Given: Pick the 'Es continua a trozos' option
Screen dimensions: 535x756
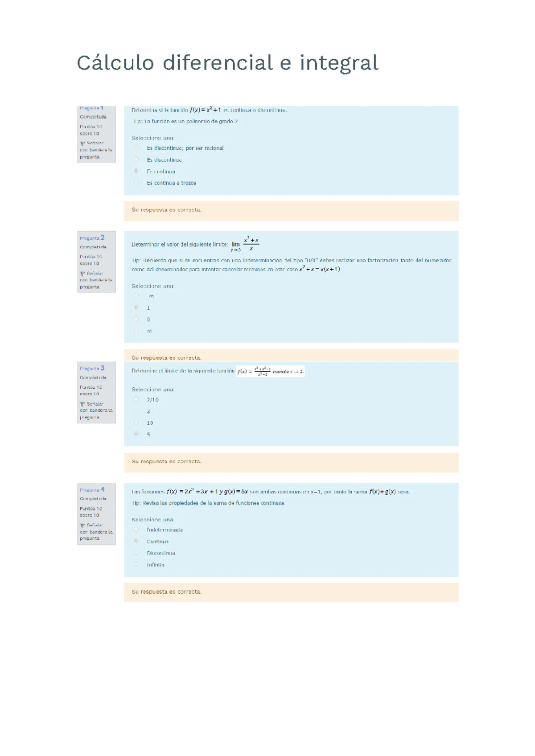Looking at the screenshot, I should pos(136,182).
